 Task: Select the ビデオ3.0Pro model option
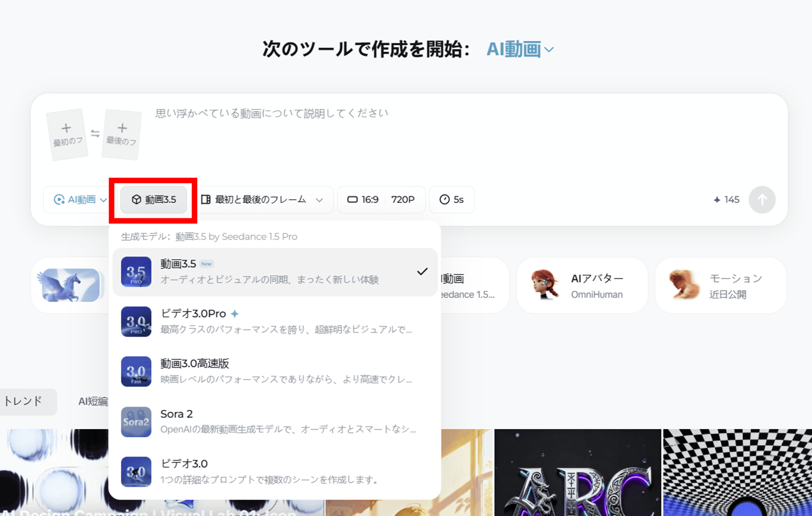pos(275,321)
